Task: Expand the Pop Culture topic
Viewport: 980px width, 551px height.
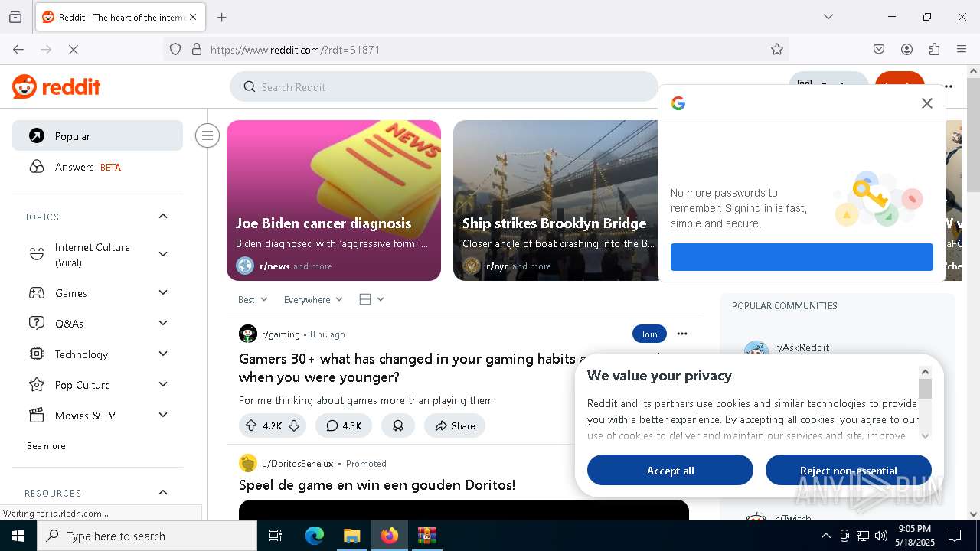Action: click(163, 384)
